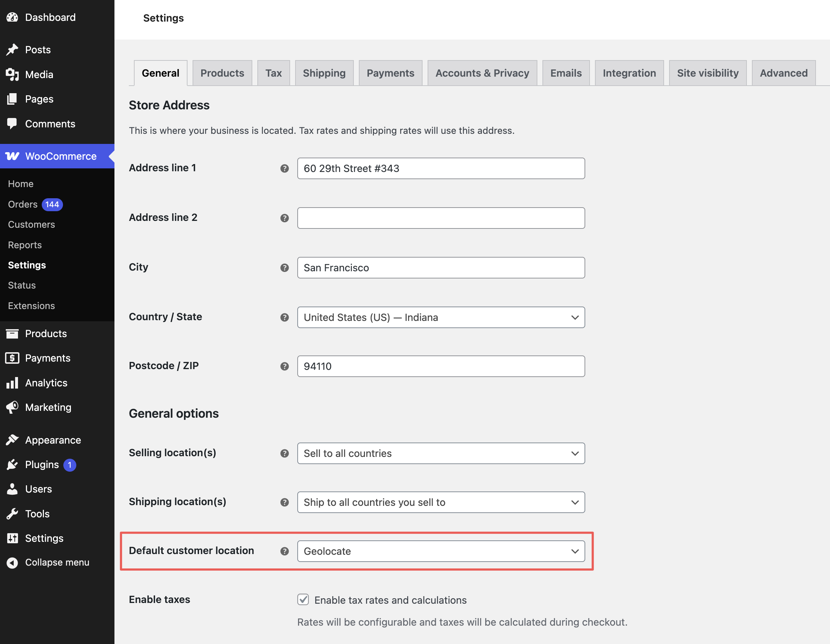Switch to the Shipping tab
This screenshot has height=644, width=830.
click(x=324, y=73)
